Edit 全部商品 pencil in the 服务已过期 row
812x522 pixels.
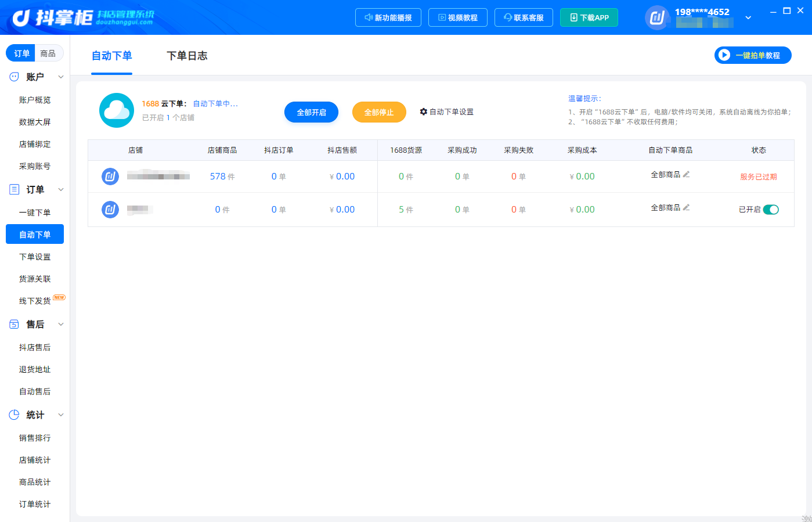(687, 174)
